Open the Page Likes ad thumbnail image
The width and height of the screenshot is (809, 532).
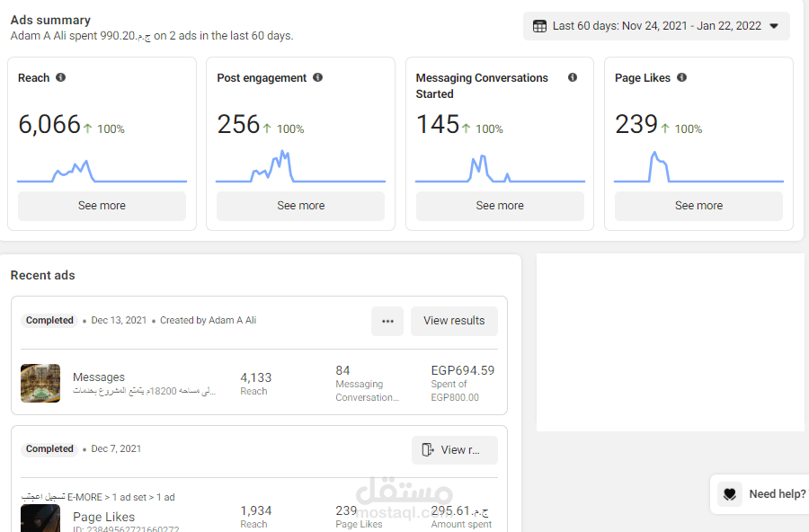(40, 518)
